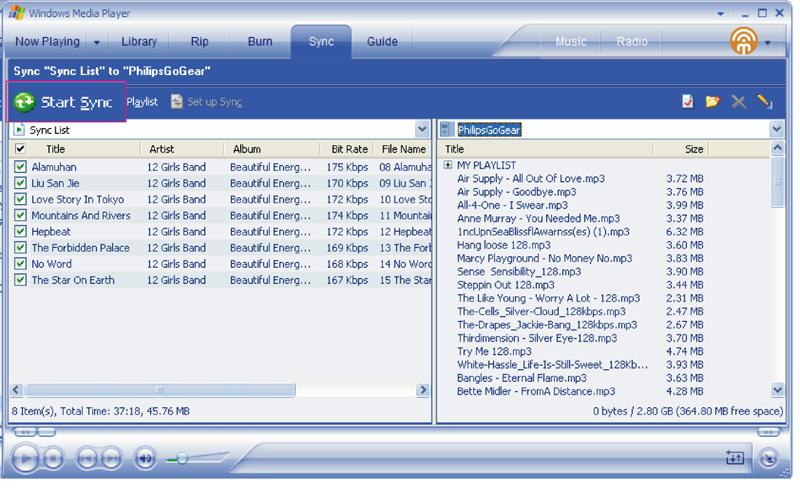Uncheck the Hepbeat checkbox

coord(20,231)
